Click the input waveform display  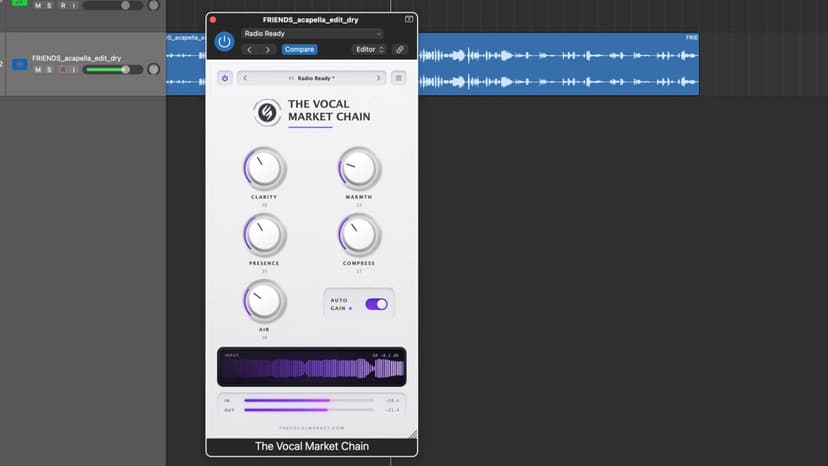(x=312, y=367)
